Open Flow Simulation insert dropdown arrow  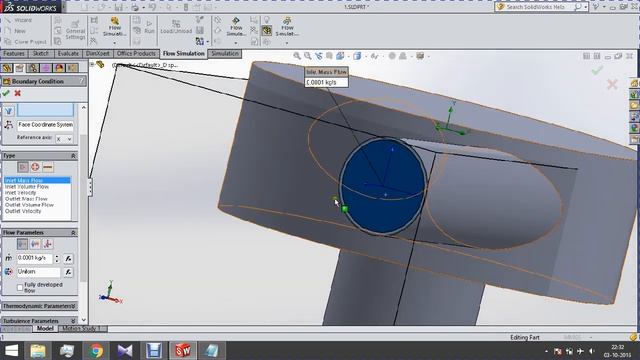tap(115, 43)
